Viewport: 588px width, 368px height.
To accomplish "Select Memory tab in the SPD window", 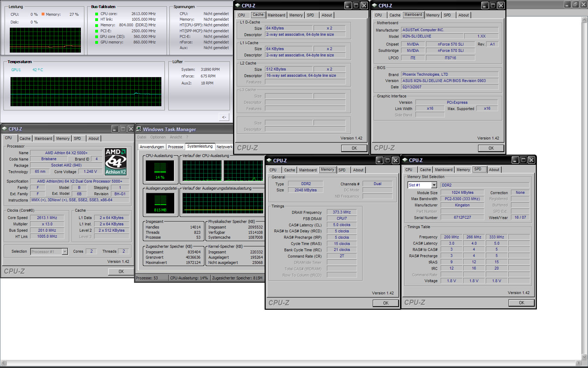I will [463, 170].
